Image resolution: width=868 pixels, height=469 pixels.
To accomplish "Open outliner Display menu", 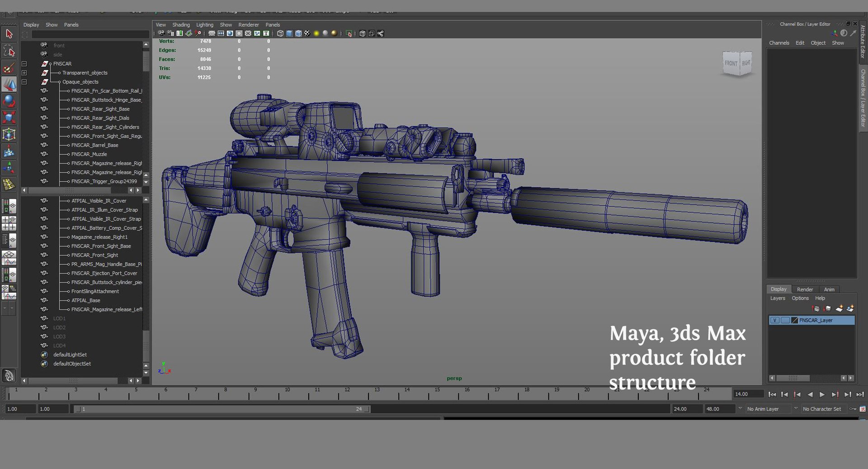I will (x=31, y=25).
